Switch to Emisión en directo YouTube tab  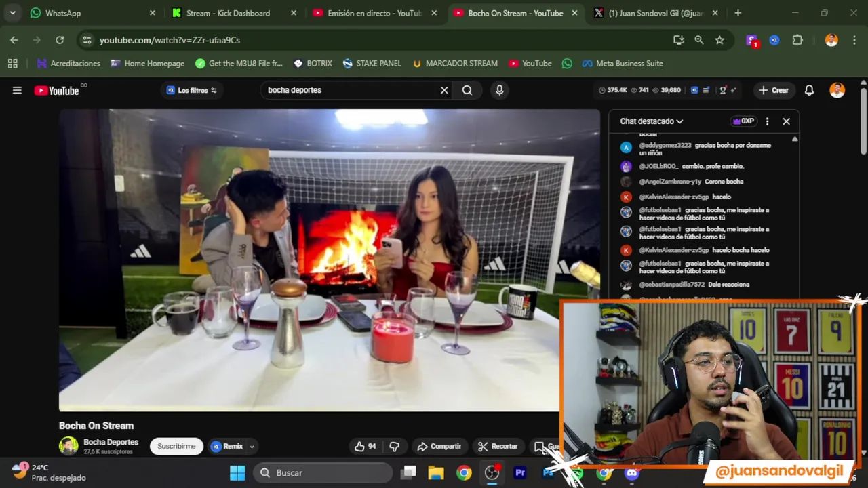(374, 13)
